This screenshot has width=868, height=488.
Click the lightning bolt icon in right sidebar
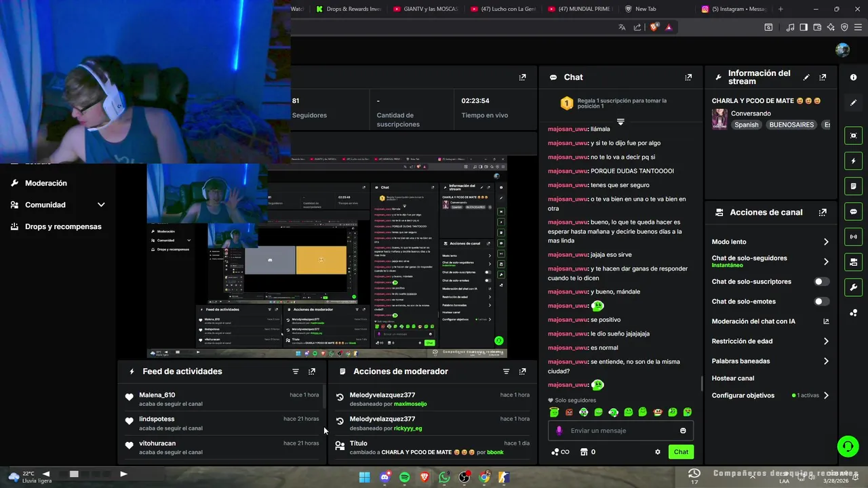(x=853, y=161)
